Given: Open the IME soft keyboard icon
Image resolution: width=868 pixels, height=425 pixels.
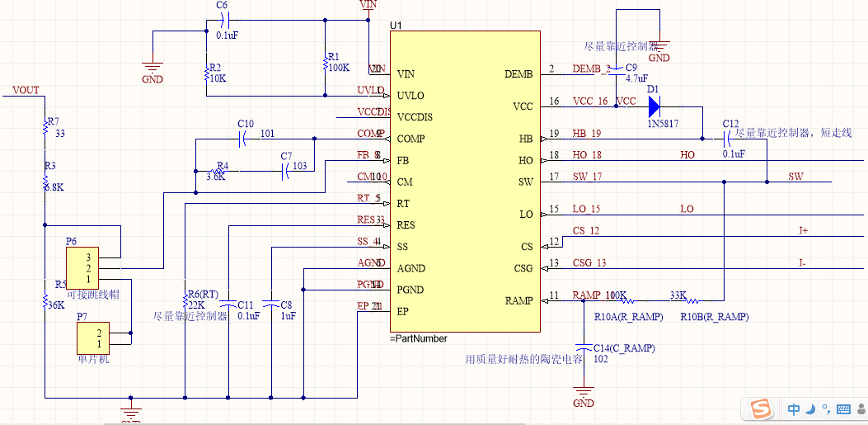Looking at the screenshot, I should pos(843,410).
